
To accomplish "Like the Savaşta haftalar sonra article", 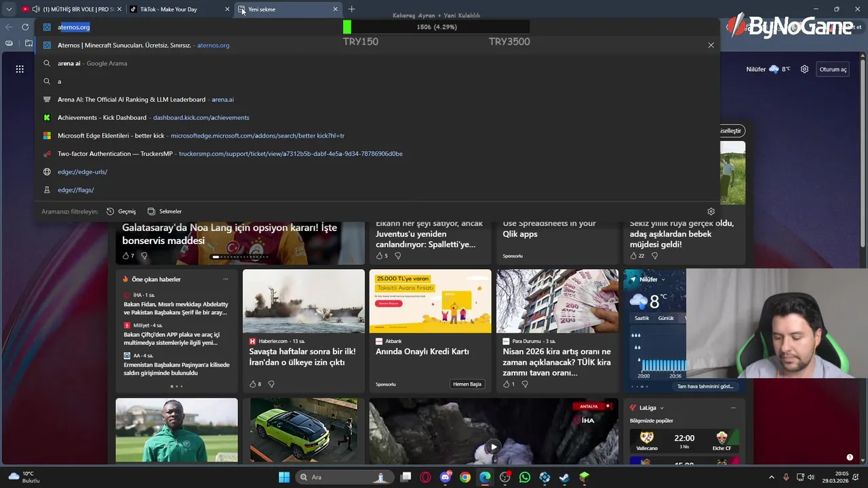I will coord(254,384).
